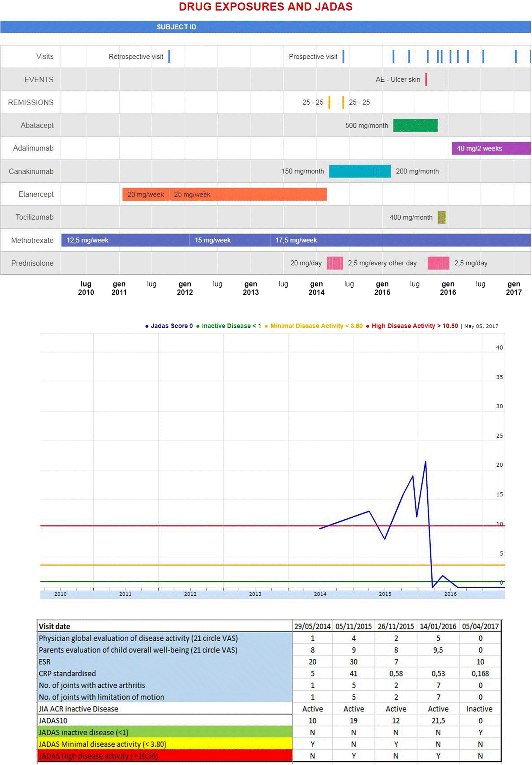Click the Prednisolone row label

tap(32, 263)
